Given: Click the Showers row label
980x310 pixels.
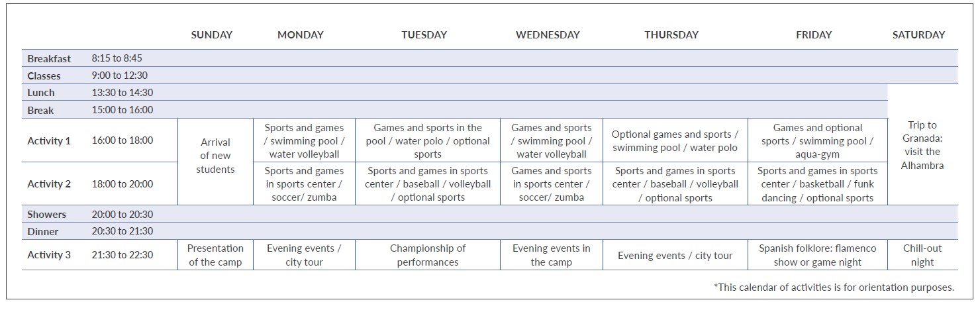Looking at the screenshot, I should tap(46, 215).
